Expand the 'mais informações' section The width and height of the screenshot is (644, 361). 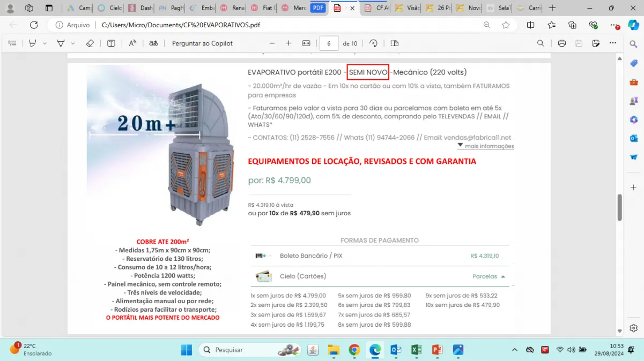[486, 146]
